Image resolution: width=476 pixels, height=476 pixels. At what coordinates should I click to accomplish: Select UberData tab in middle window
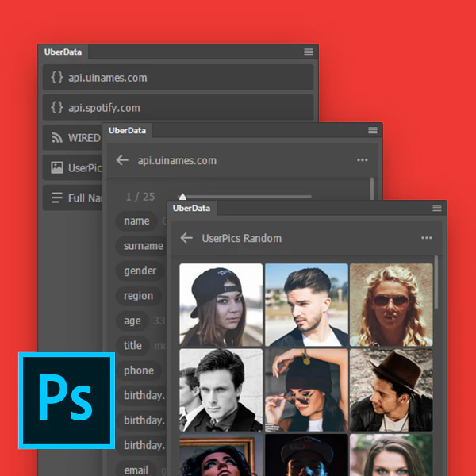127,131
